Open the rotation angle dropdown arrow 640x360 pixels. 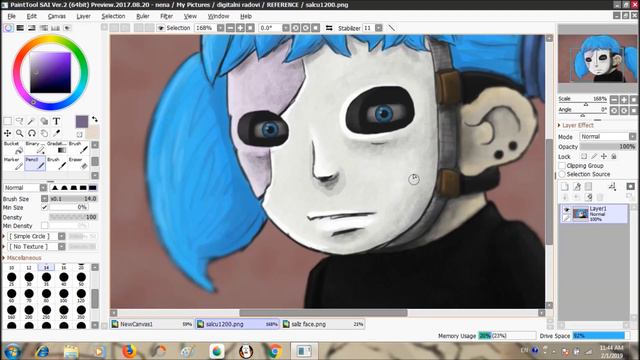pos(286,28)
